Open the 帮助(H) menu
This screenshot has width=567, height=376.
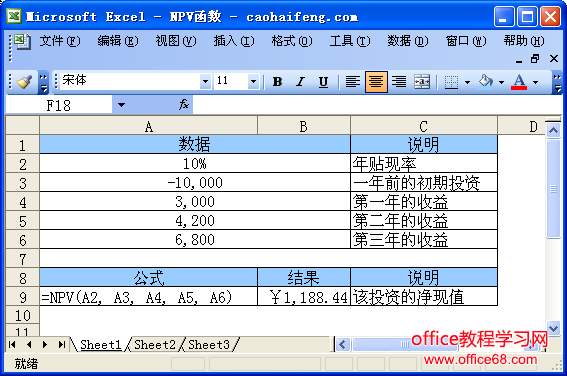click(x=524, y=41)
